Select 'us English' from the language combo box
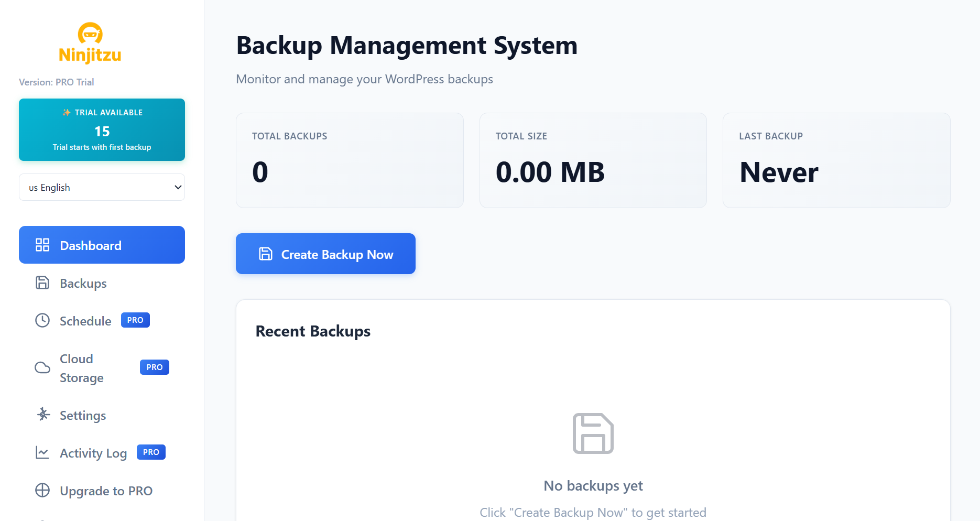The width and height of the screenshot is (980, 521). pyautogui.click(x=101, y=187)
